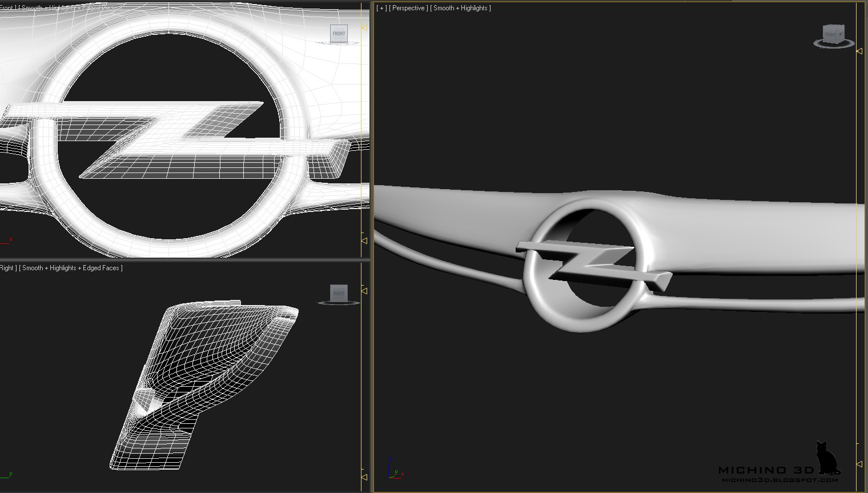Image resolution: width=868 pixels, height=493 pixels.
Task: Click the ViewCube in the Perspective viewport
Action: 834,35
